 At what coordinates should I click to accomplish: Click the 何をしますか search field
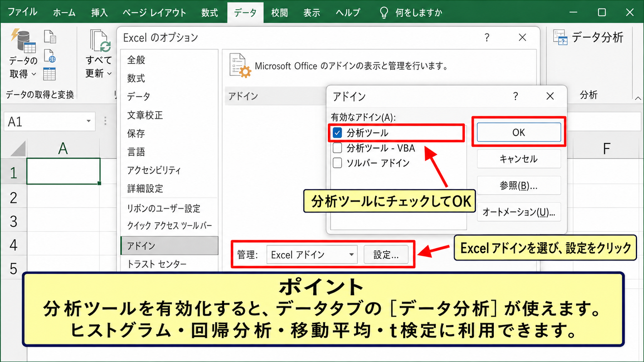coord(419,13)
